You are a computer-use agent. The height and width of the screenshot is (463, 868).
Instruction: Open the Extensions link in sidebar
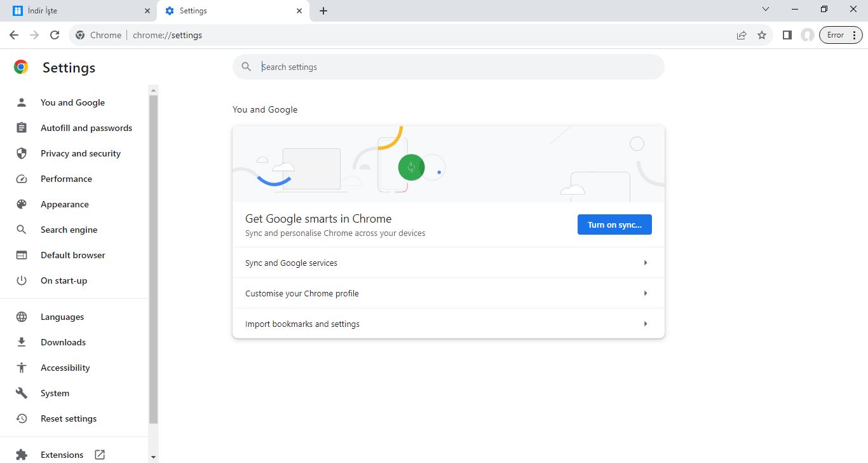(x=62, y=455)
